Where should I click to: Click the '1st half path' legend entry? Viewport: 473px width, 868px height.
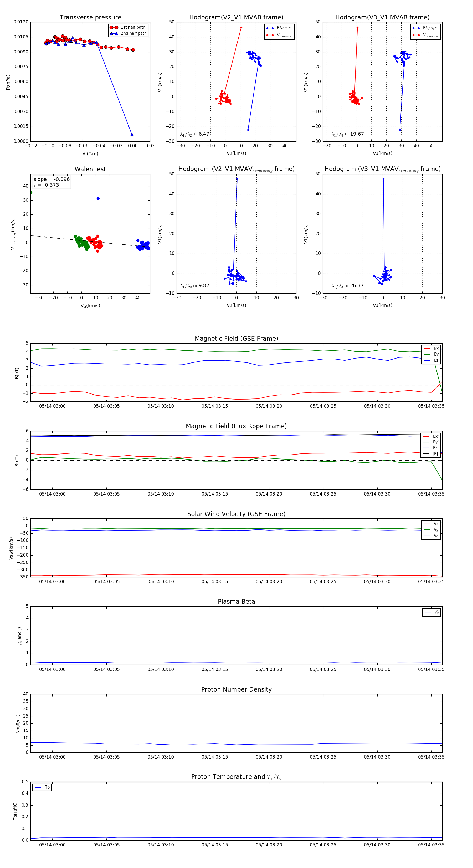coord(128,27)
